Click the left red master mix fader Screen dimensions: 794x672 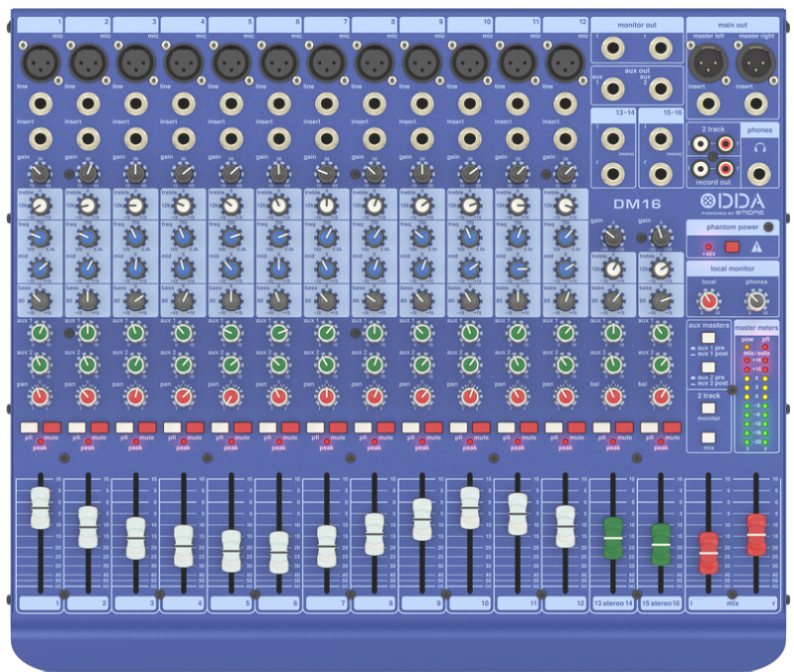coord(709,552)
